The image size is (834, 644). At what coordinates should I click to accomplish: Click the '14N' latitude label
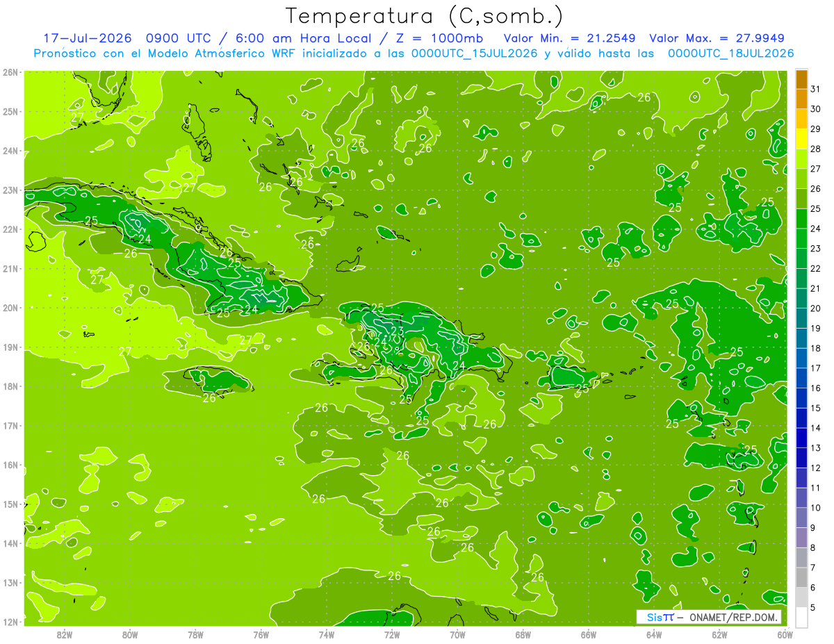coord(10,543)
